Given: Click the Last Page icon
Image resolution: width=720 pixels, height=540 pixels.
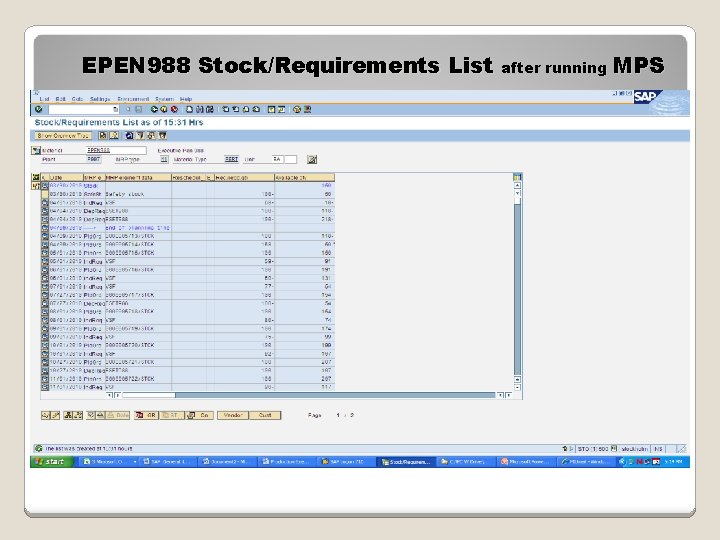Looking at the screenshot, I should 256,109.
